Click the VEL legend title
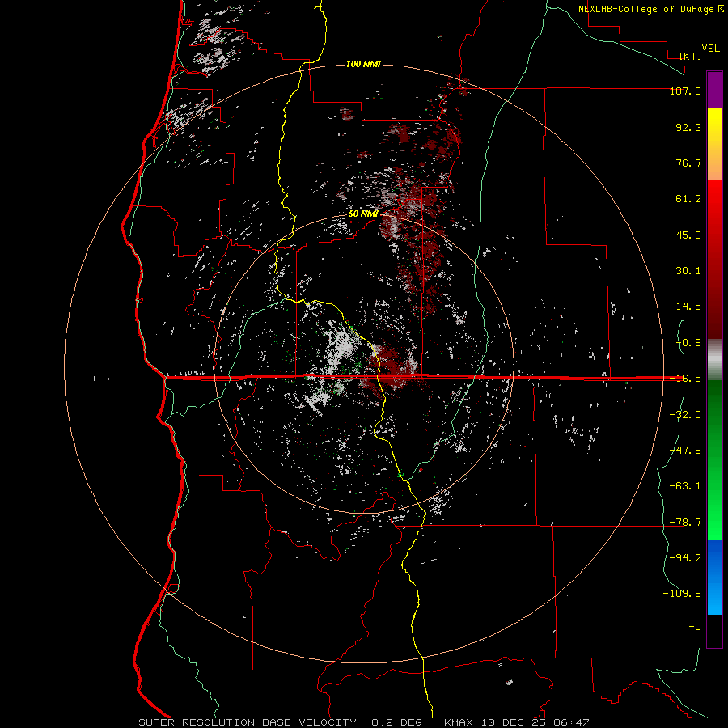The image size is (728, 728). [x=710, y=49]
